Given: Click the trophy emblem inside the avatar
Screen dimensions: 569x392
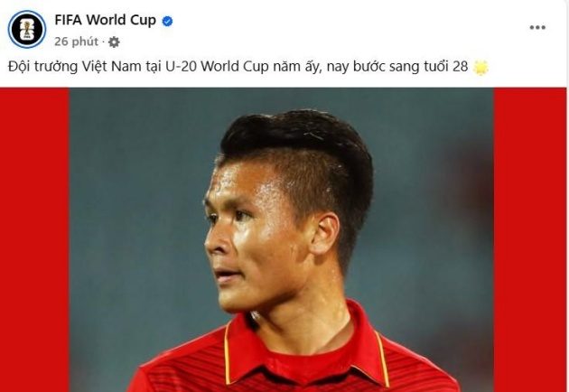Looking at the screenshot, I should pyautogui.click(x=26, y=30).
